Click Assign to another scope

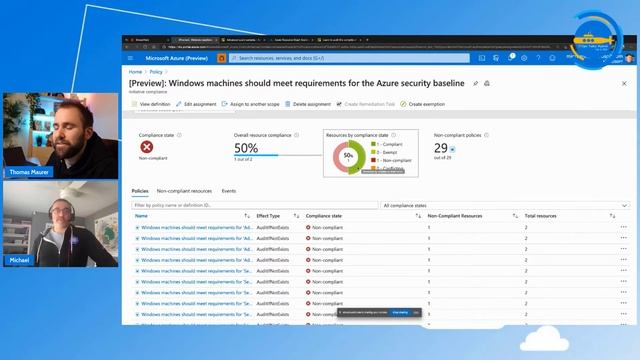click(x=251, y=104)
